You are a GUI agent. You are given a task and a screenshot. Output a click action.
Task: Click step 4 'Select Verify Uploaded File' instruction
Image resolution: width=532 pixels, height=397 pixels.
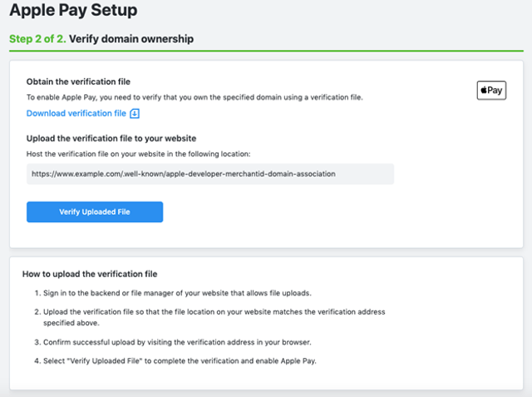click(175, 361)
